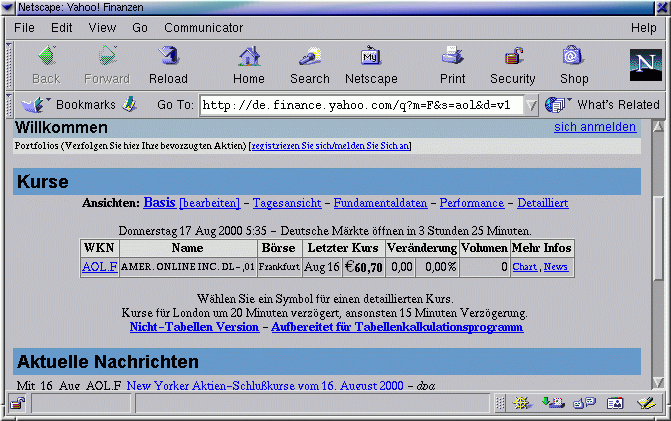671x421 pixels.
Task: Click the Netscape N logo
Action: 645,65
